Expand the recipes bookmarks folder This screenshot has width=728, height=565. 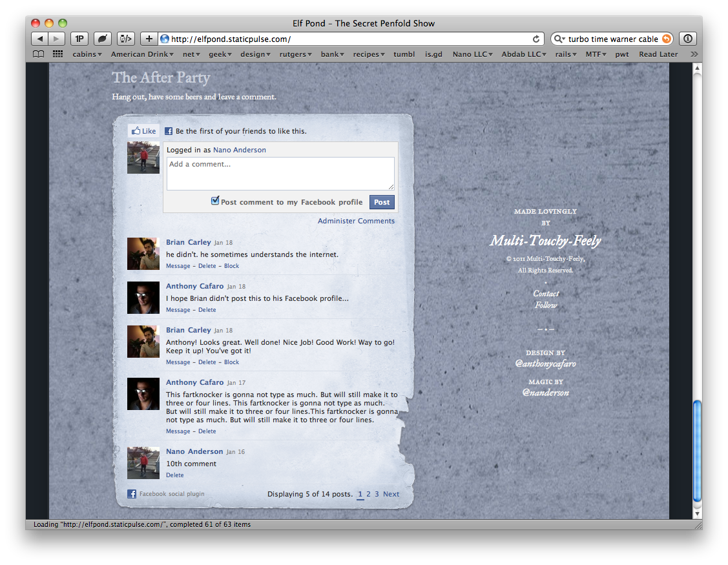click(368, 54)
